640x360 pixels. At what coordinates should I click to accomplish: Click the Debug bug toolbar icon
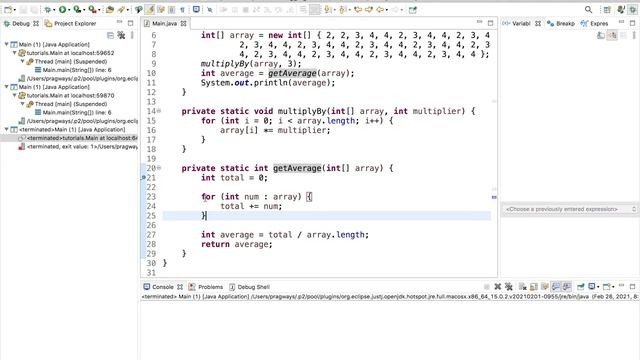pos(48,9)
